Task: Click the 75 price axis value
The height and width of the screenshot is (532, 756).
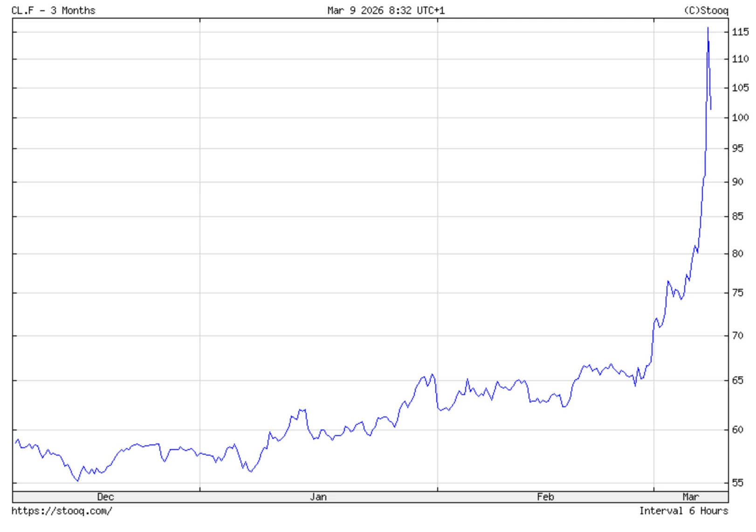Action: [x=737, y=293]
